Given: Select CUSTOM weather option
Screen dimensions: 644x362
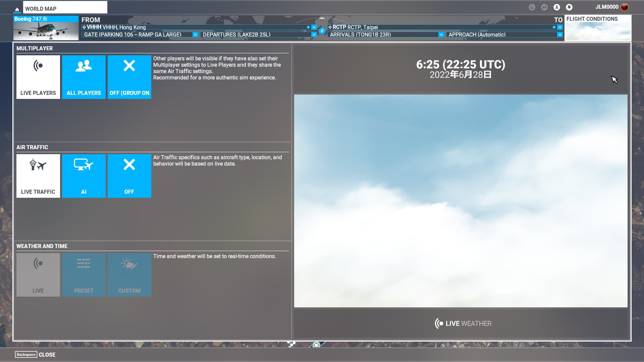Looking at the screenshot, I should click(x=129, y=275).
